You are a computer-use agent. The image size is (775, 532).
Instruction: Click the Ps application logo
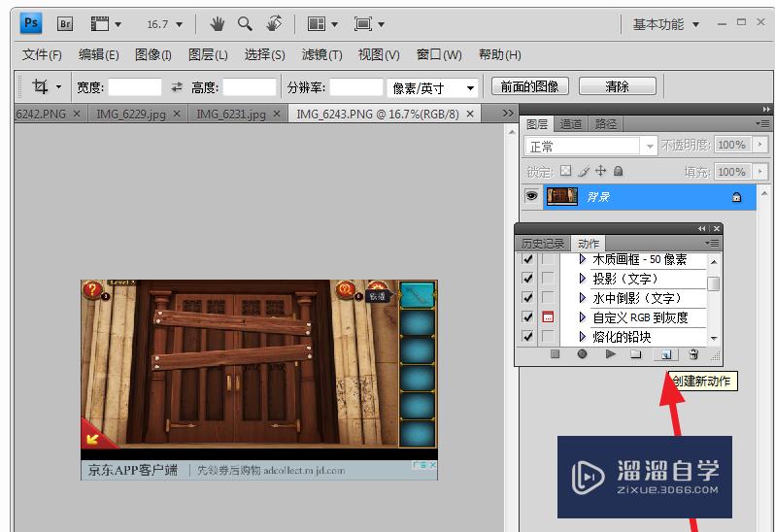tap(31, 23)
